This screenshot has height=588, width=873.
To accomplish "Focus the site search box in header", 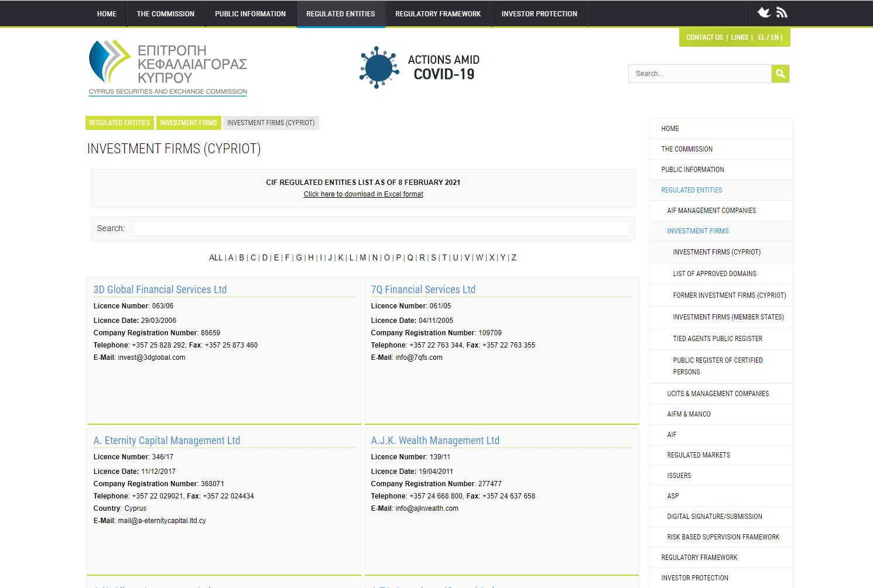I will tap(700, 74).
